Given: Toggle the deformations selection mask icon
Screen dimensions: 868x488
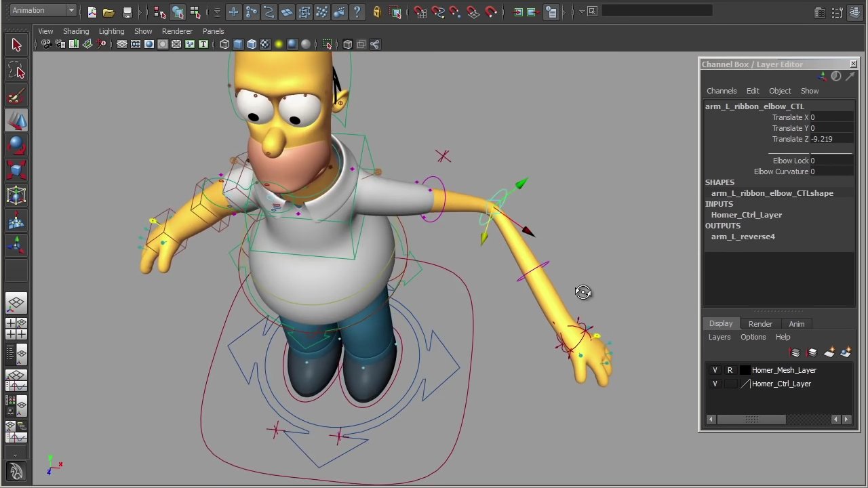Looking at the screenshot, I should pyautogui.click(x=304, y=12).
